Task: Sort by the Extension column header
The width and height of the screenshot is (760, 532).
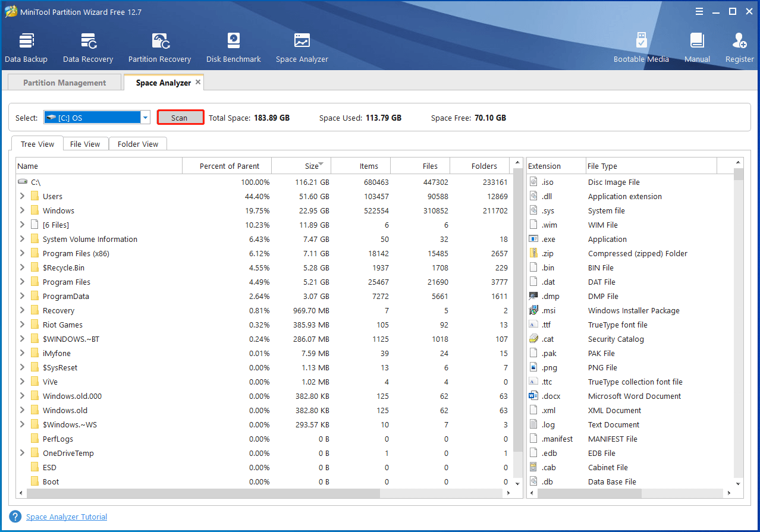Action: 555,166
